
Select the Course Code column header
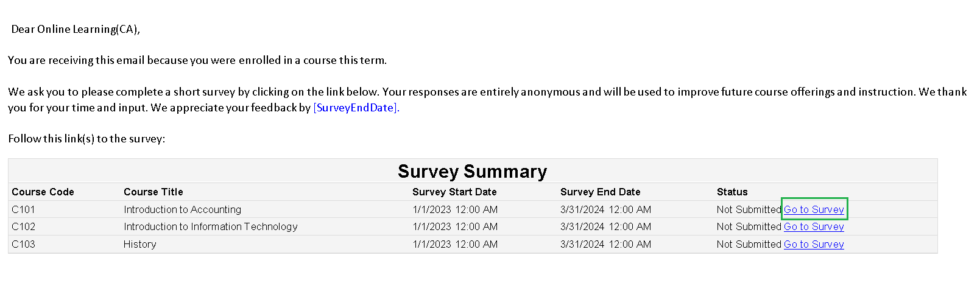click(x=43, y=192)
